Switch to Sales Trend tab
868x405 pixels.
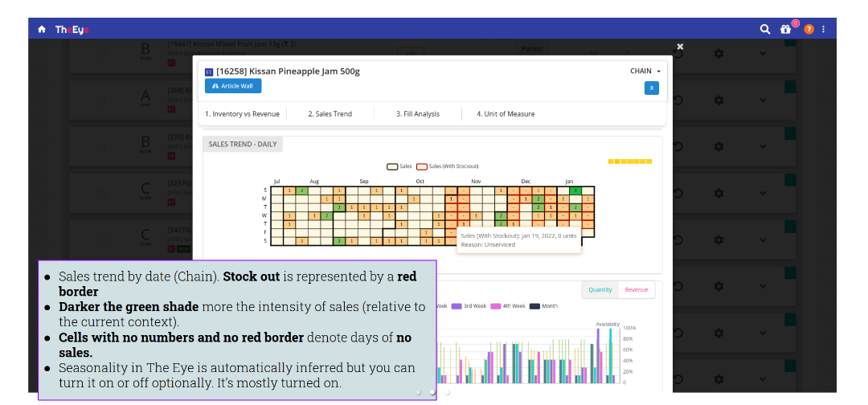coord(330,114)
